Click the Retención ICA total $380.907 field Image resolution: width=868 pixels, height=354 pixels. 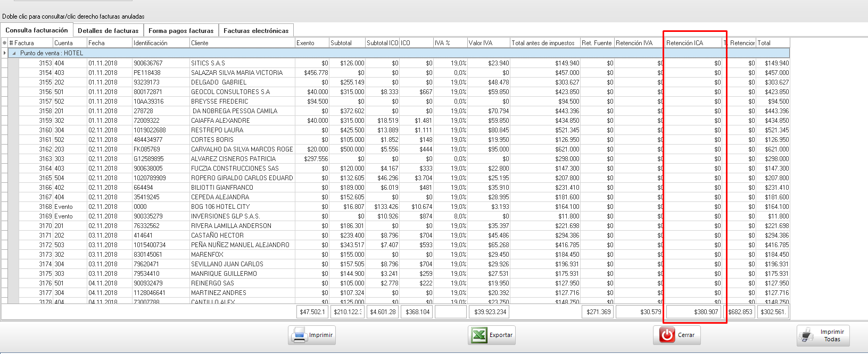coord(693,312)
